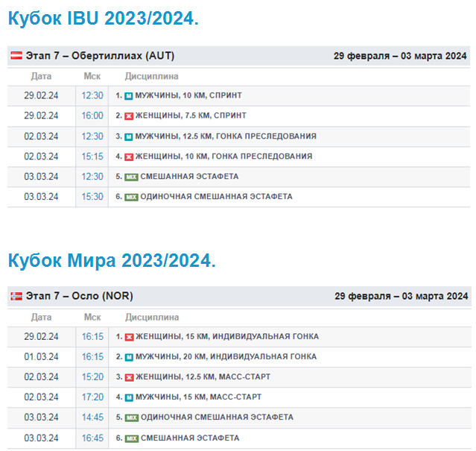476x451 pixels.
Task: Open Этап 7 – Осло (NOR) stage title
Action: [80, 296]
